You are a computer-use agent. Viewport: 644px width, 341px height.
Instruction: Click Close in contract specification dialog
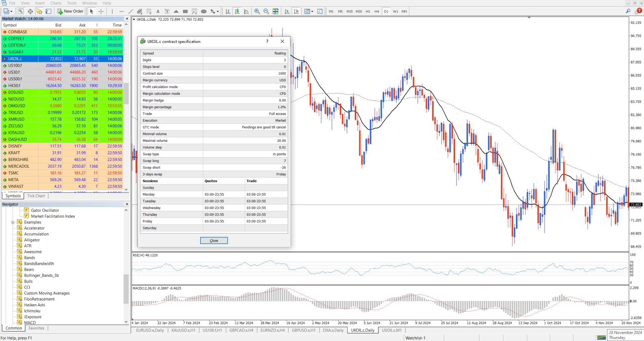coord(214,241)
